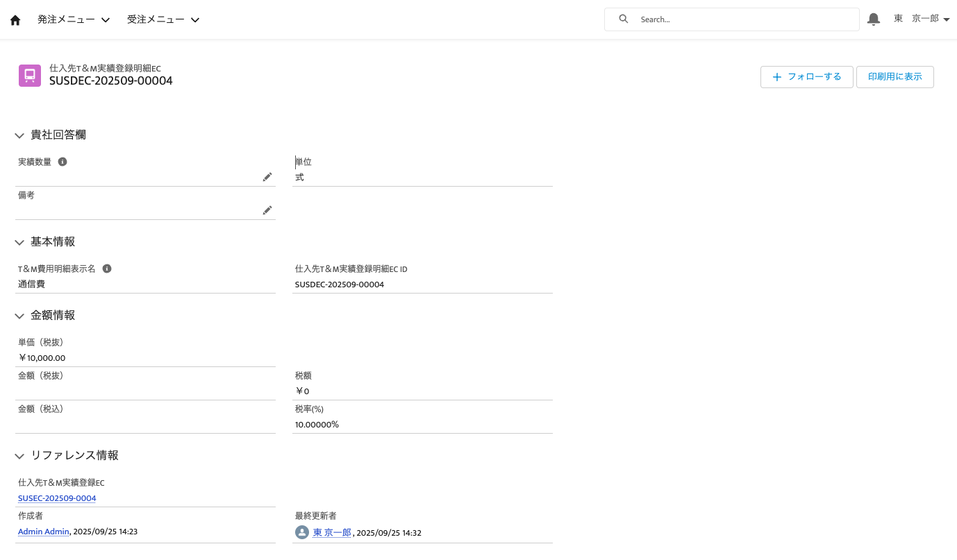Open 受注メニュー dropdown
The width and height of the screenshot is (957, 560).
click(x=163, y=19)
